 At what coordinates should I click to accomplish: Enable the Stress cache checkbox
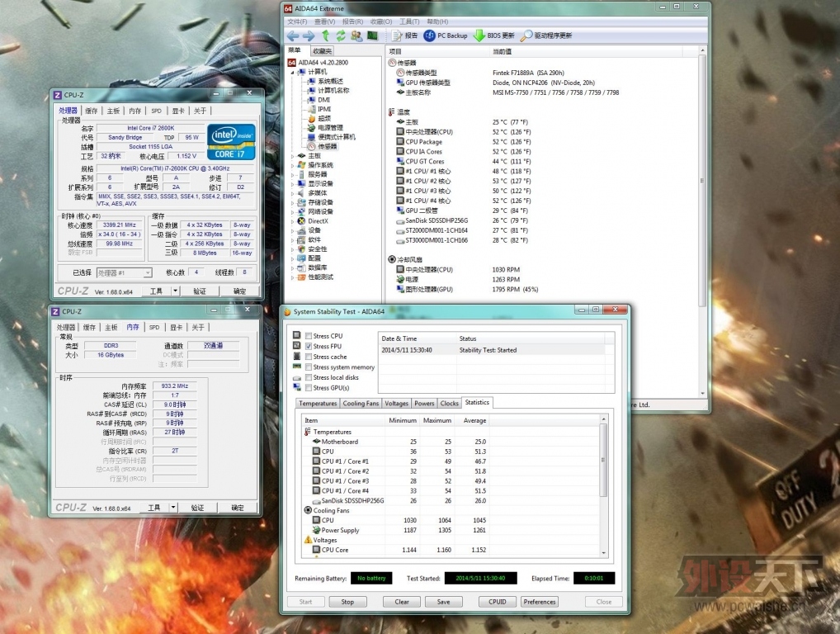[309, 357]
